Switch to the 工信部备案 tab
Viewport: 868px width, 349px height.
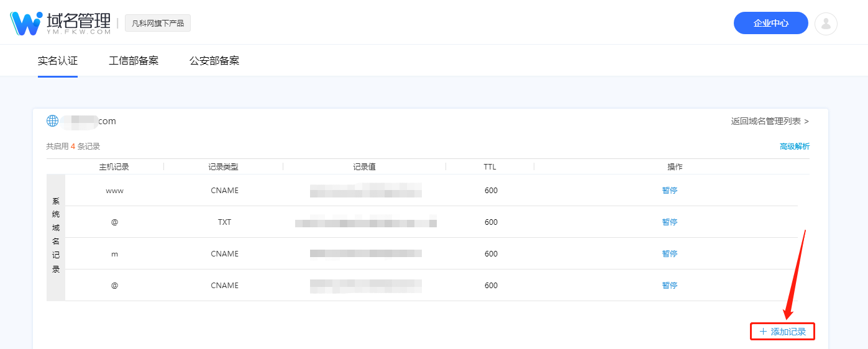coord(134,60)
